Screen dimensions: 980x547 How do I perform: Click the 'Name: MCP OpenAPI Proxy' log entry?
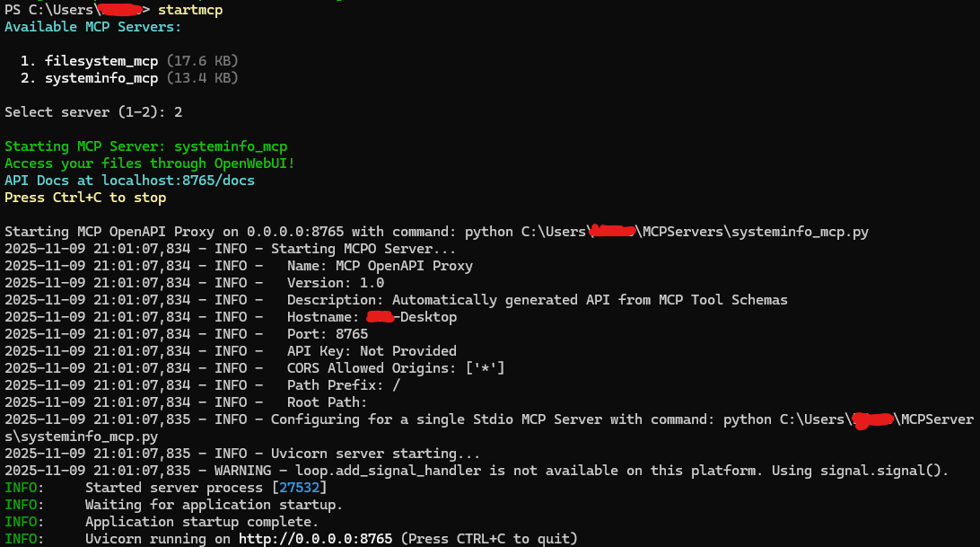379,266
